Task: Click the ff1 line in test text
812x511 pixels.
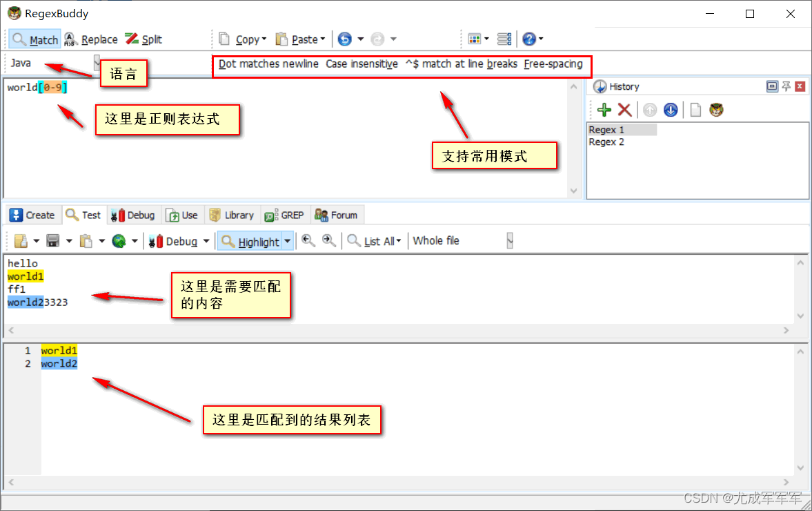Action: click(x=16, y=289)
